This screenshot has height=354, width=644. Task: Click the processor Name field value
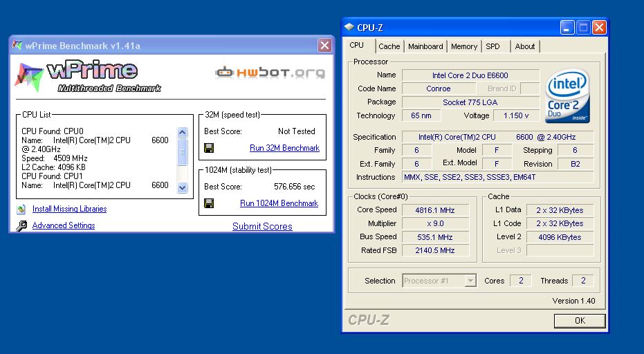[x=470, y=75]
